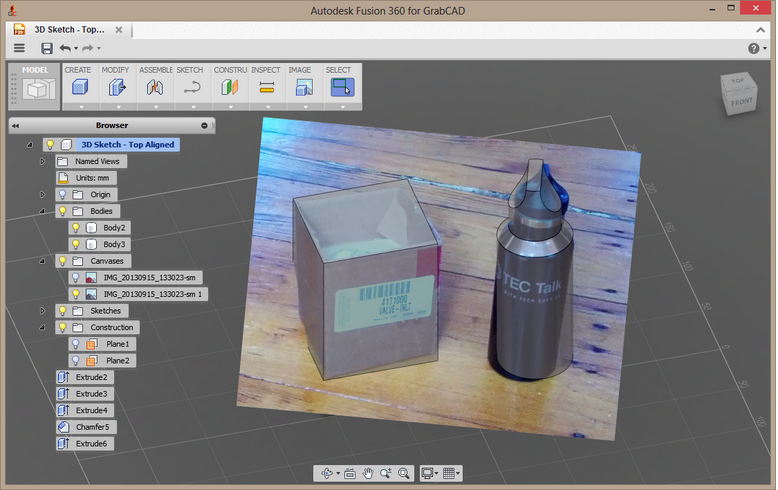Click the Orbit tool in navigation bar

pyautogui.click(x=327, y=473)
